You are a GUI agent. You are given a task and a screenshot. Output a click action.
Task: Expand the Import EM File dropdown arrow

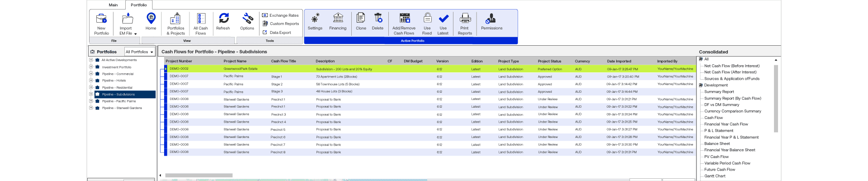(135, 34)
